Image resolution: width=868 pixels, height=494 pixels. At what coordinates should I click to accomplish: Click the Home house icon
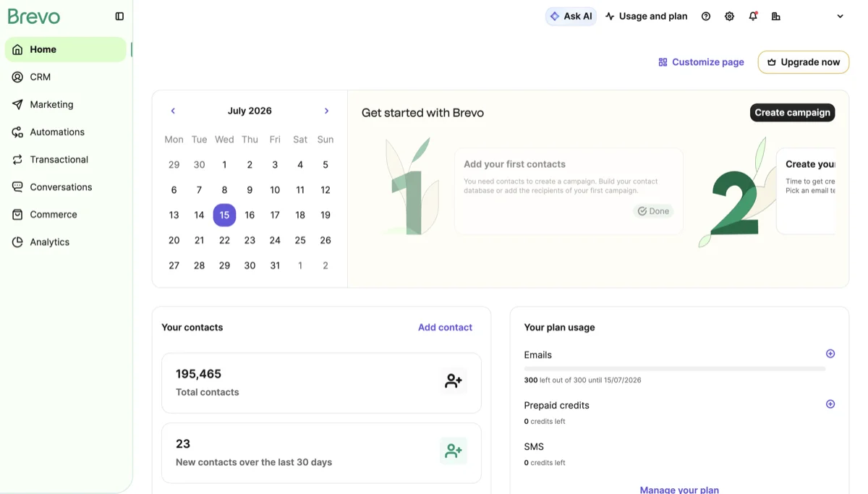click(17, 49)
